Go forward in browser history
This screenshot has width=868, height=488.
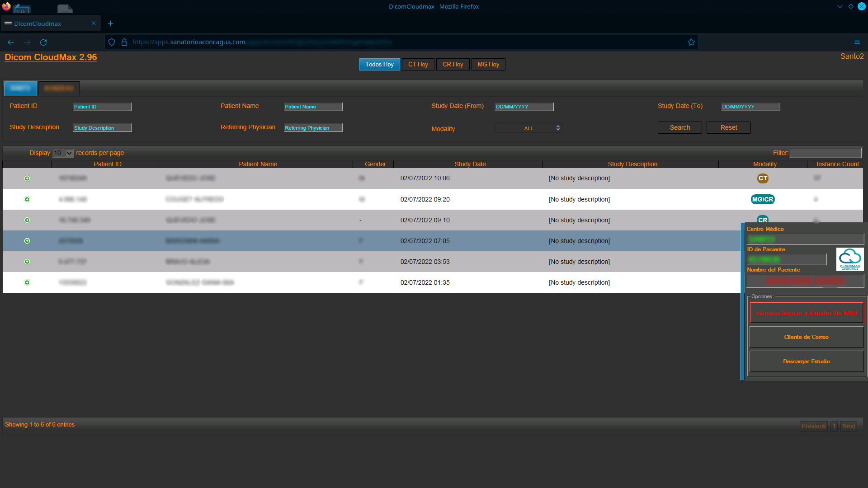[27, 42]
